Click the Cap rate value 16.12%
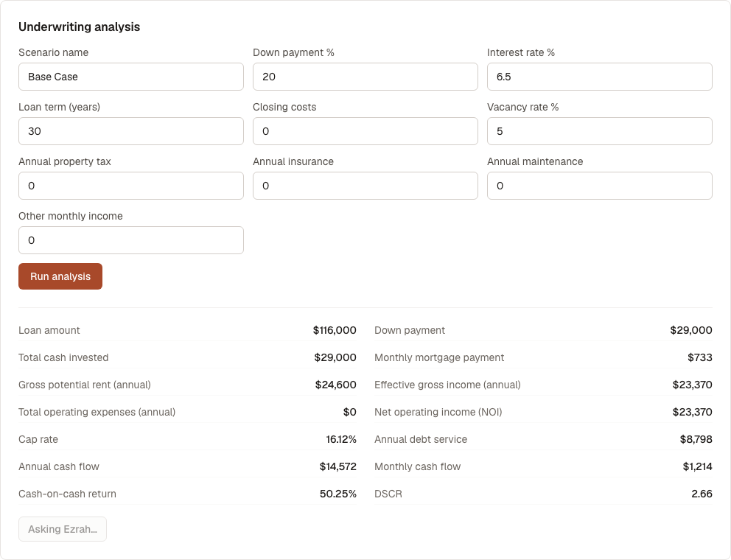The image size is (731, 560). 340,440
